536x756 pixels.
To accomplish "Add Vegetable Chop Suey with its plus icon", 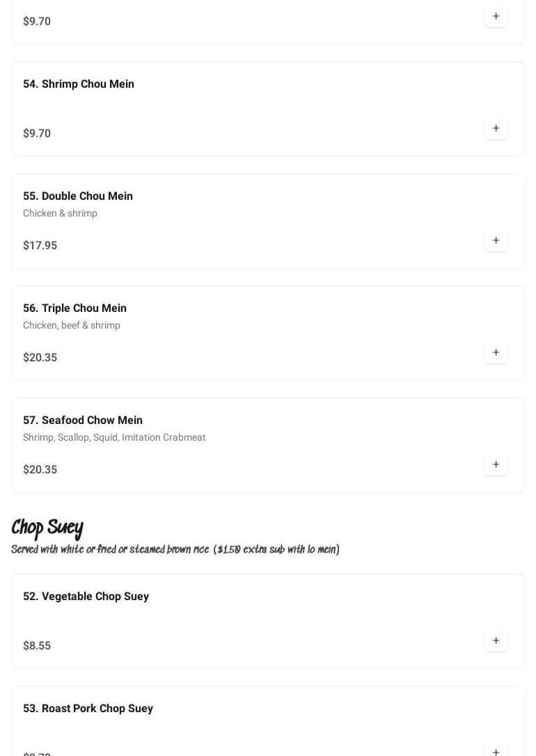I will tap(496, 641).
